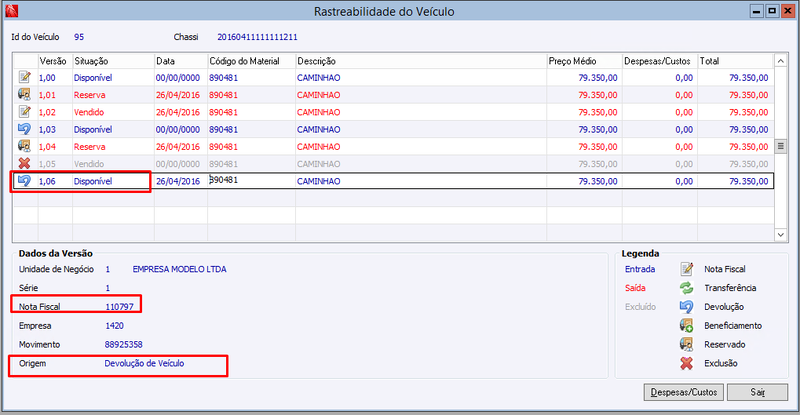Screen dimensions: 800x415
Task: Click date 26/04/2016 in row 1,06
Action: click(x=178, y=181)
